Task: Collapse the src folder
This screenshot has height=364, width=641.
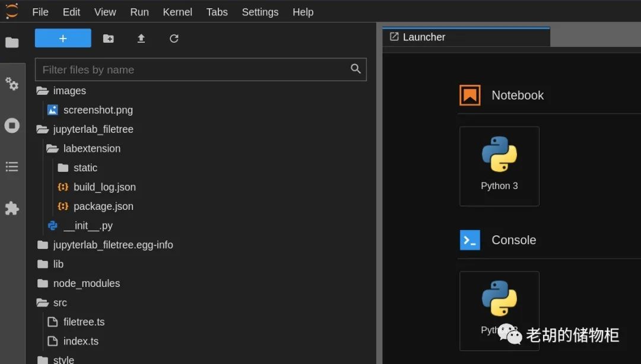Action: pyautogui.click(x=52, y=303)
